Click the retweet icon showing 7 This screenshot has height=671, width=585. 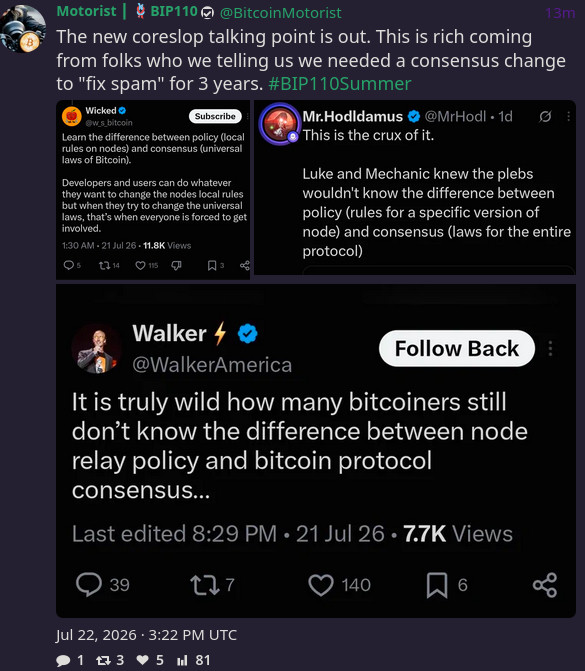205,585
